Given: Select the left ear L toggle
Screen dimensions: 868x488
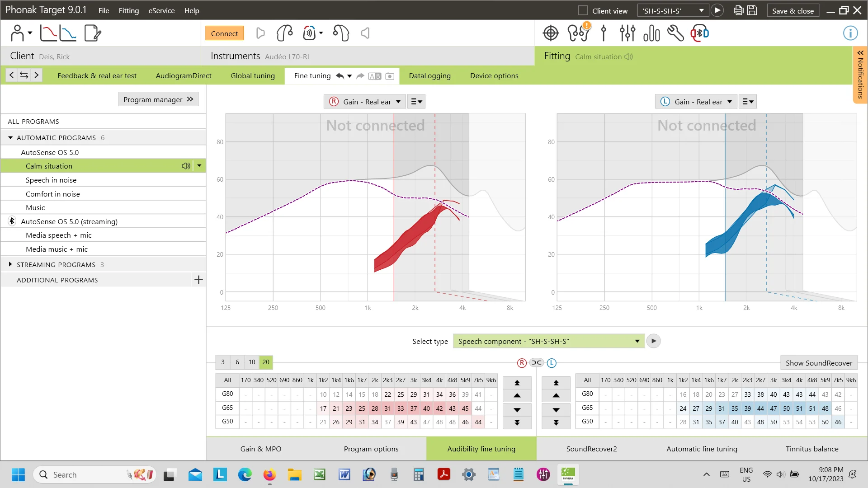Looking at the screenshot, I should pyautogui.click(x=552, y=363).
